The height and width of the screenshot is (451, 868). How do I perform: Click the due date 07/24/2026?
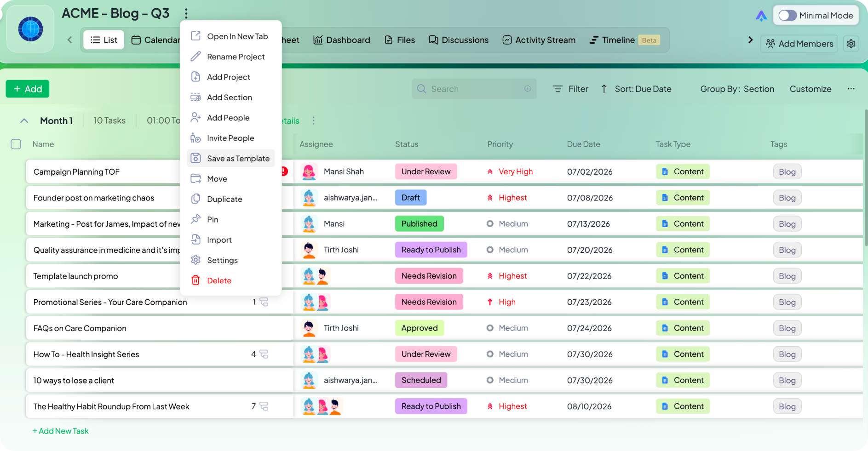click(589, 328)
